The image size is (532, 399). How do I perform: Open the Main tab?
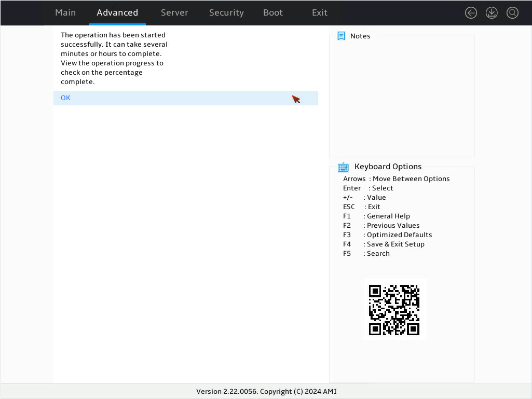65,12
